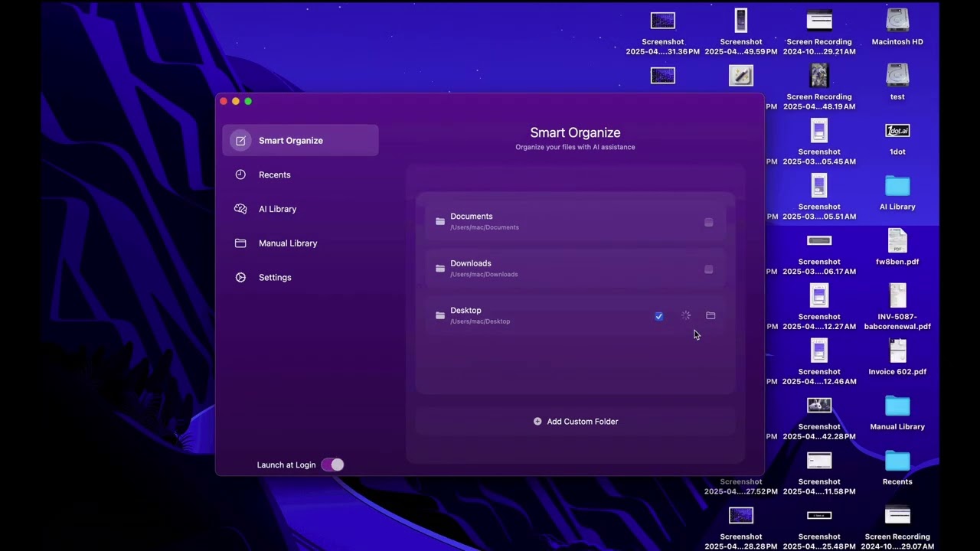The height and width of the screenshot is (551, 980).
Task: Click the Screenshot 2025-04 27.52 PM label
Action: [x=741, y=487]
